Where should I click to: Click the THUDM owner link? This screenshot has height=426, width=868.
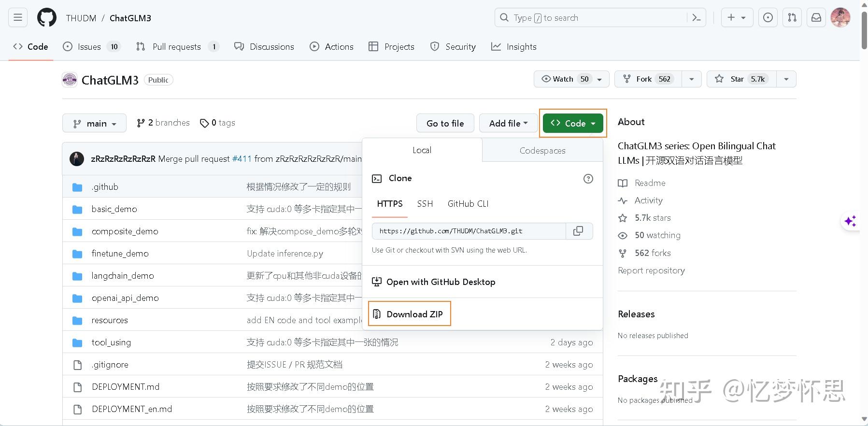81,18
